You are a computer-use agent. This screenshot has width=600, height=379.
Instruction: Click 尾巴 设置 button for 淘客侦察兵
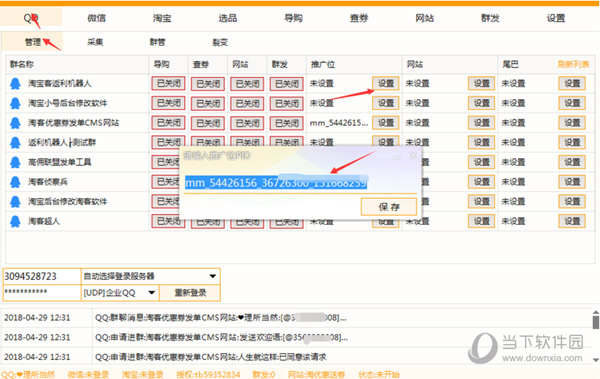click(x=572, y=182)
